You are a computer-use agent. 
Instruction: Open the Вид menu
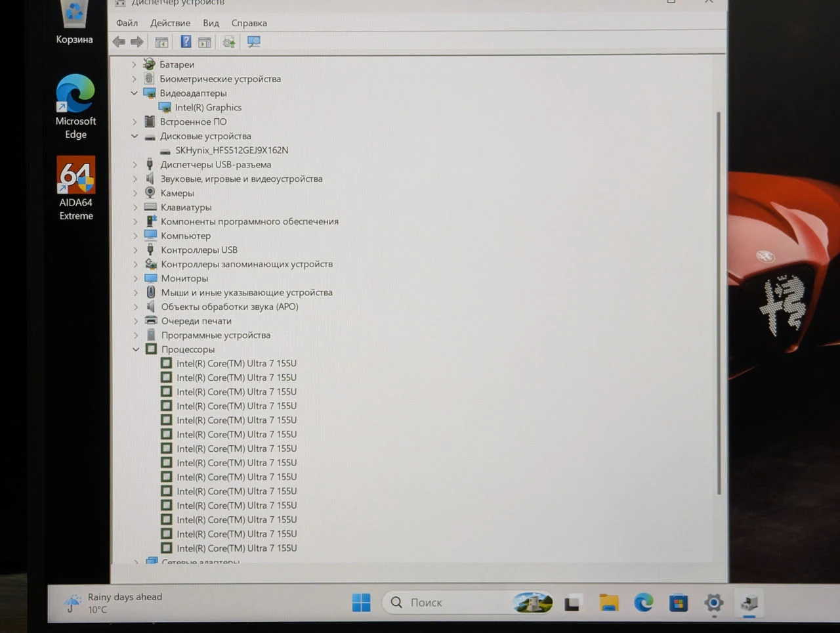click(211, 23)
